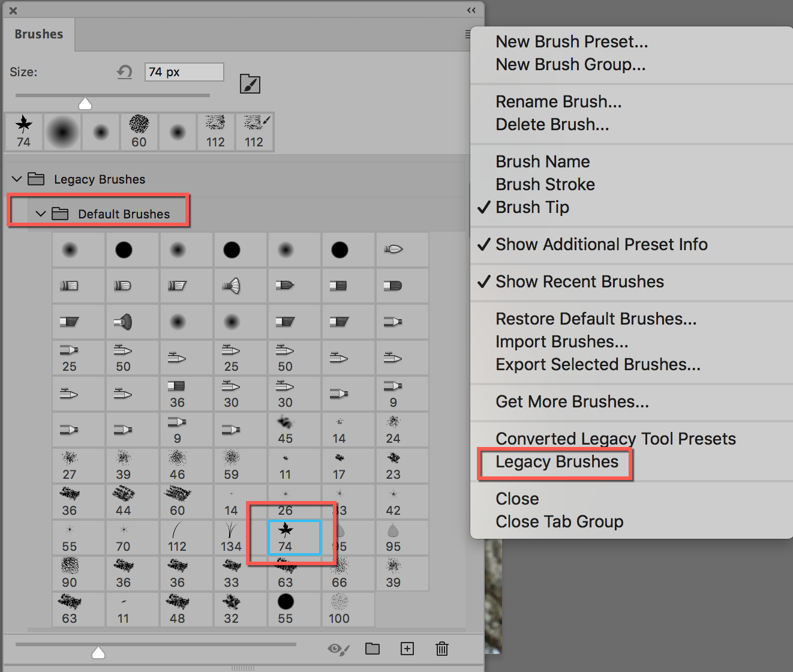Delete the selected brush via trash icon
Screen dimensions: 793x672
click(442, 649)
